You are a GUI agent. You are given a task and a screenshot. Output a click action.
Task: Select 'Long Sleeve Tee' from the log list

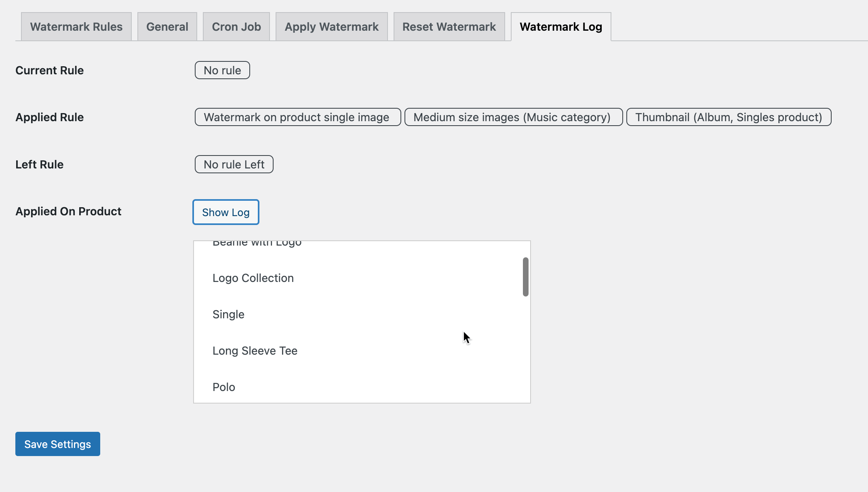point(255,351)
